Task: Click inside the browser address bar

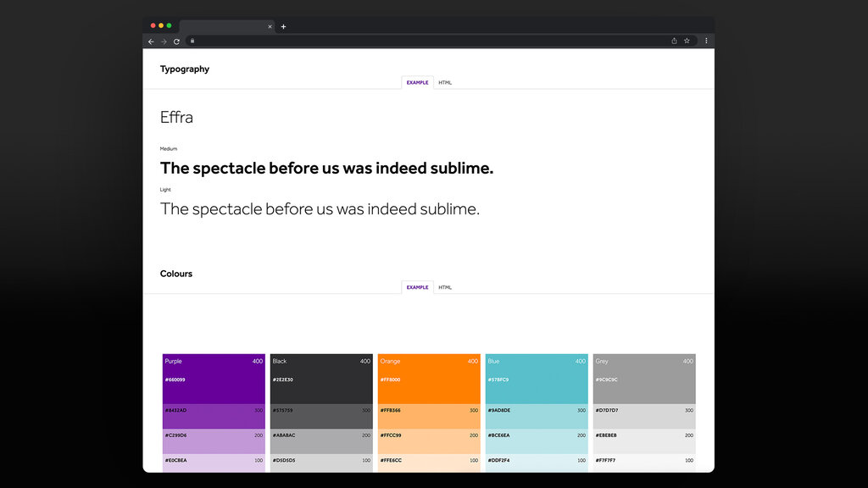Action: click(x=424, y=41)
